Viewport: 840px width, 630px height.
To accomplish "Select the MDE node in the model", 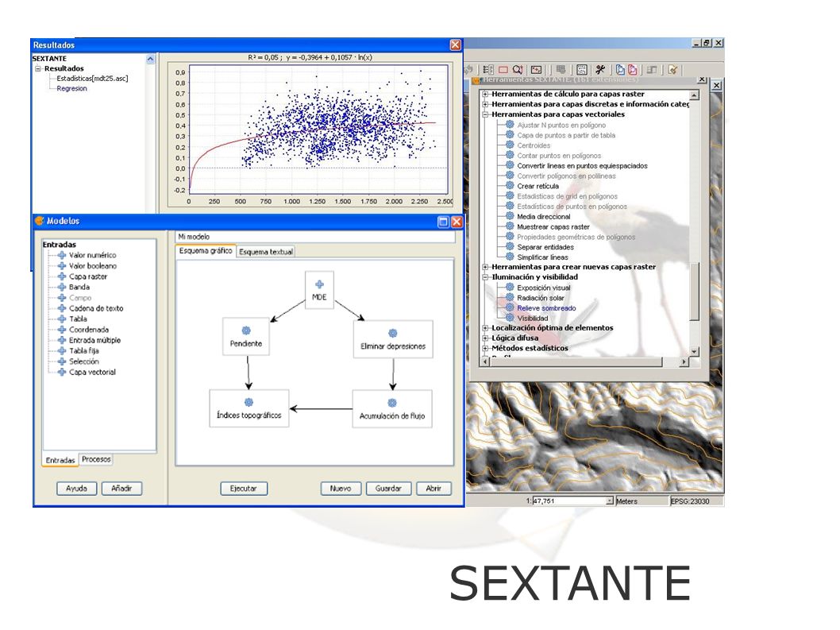I will pyautogui.click(x=319, y=290).
